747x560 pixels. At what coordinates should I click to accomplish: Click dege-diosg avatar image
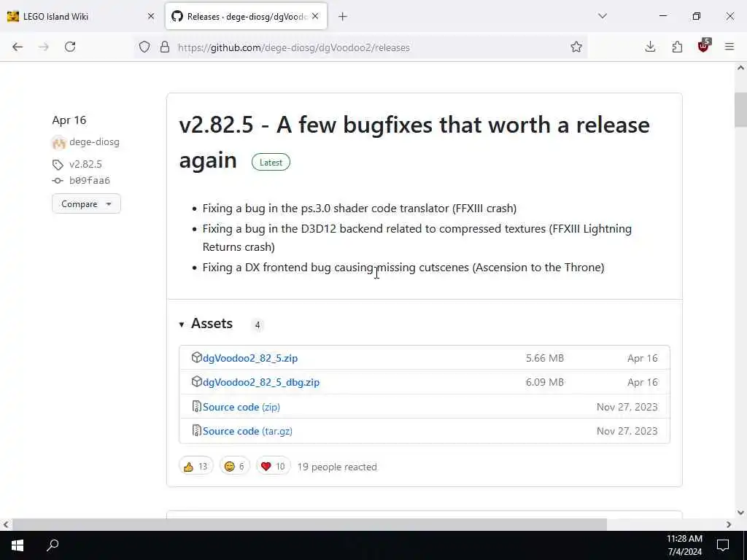(x=58, y=142)
